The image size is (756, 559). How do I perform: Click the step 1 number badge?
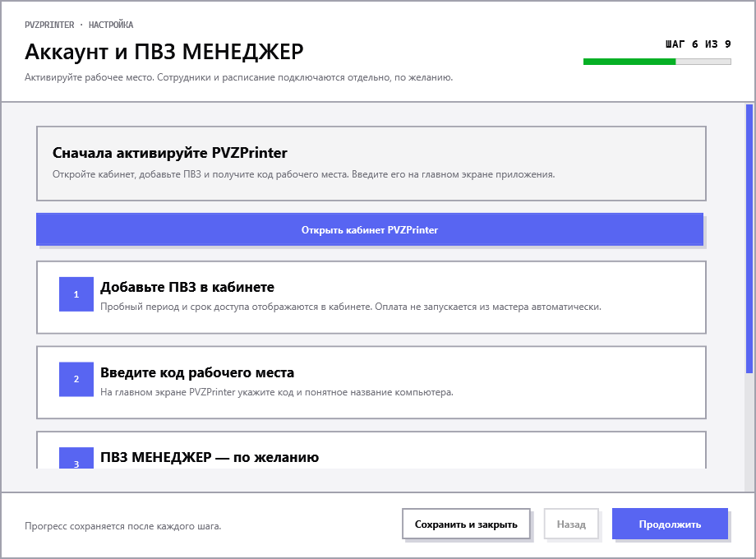tap(76, 294)
